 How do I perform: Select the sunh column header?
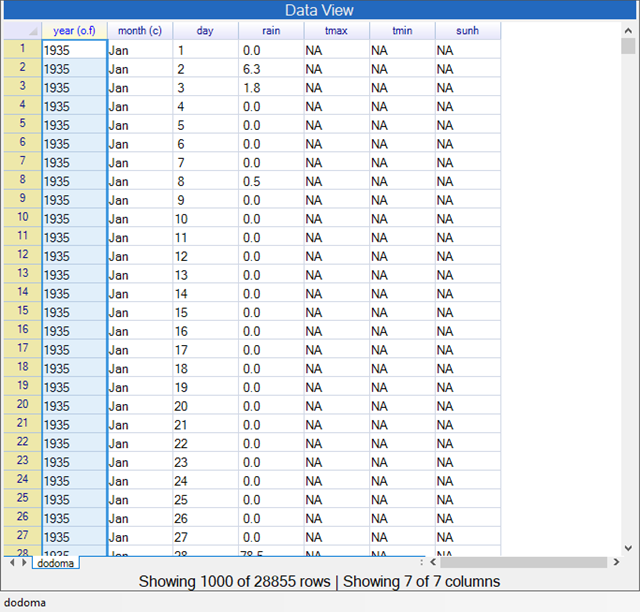click(467, 31)
